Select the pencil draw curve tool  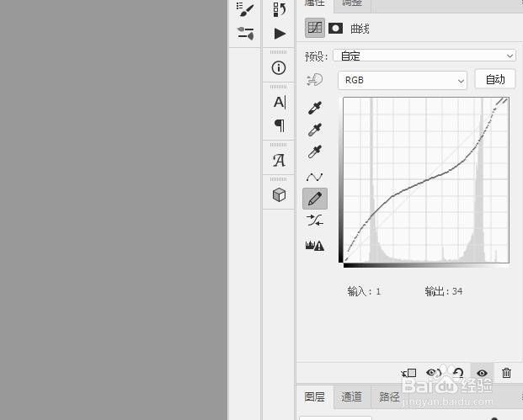pos(314,199)
